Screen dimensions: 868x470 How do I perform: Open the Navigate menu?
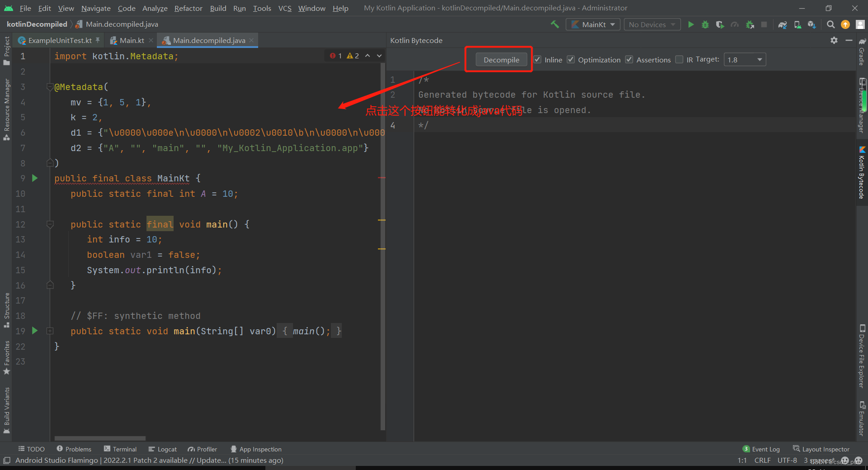[96, 8]
